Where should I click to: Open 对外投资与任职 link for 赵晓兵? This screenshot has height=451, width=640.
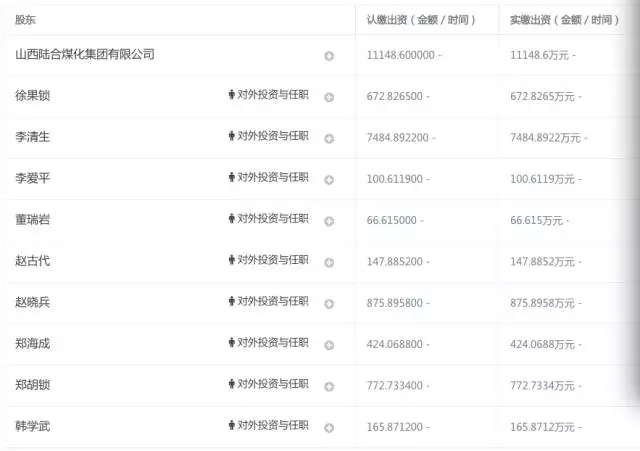point(273,301)
